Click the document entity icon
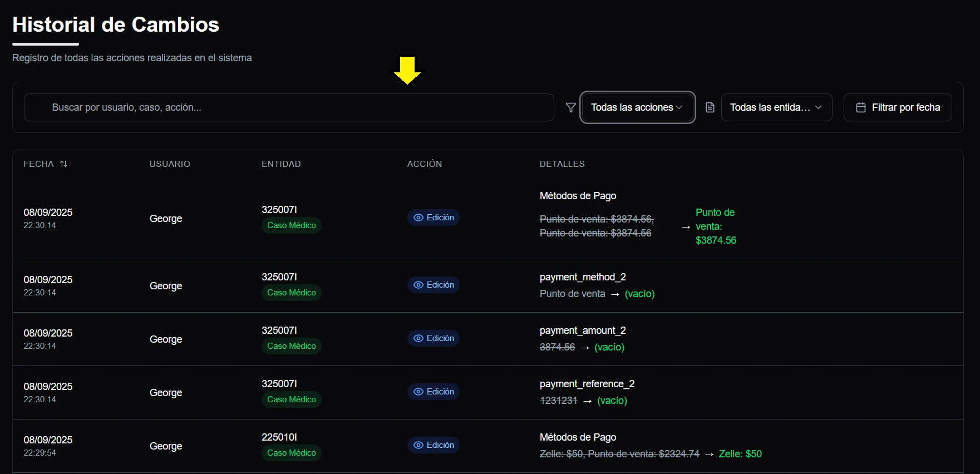 click(710, 107)
